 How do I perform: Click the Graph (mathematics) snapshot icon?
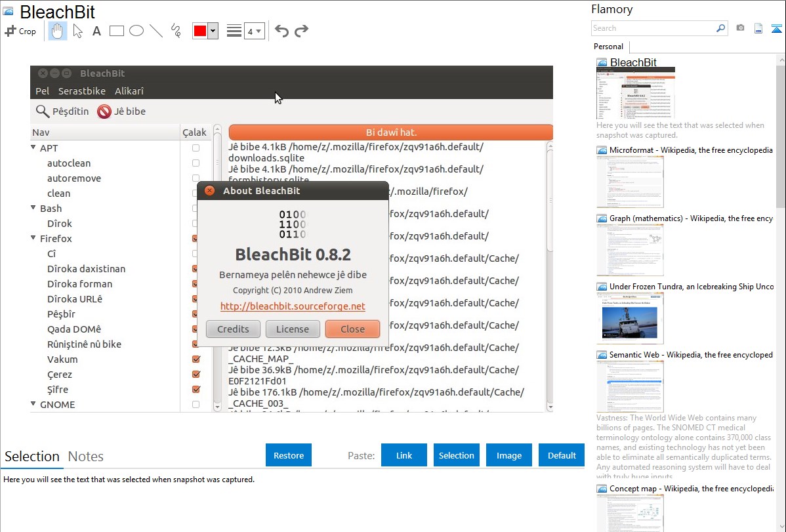coord(602,218)
